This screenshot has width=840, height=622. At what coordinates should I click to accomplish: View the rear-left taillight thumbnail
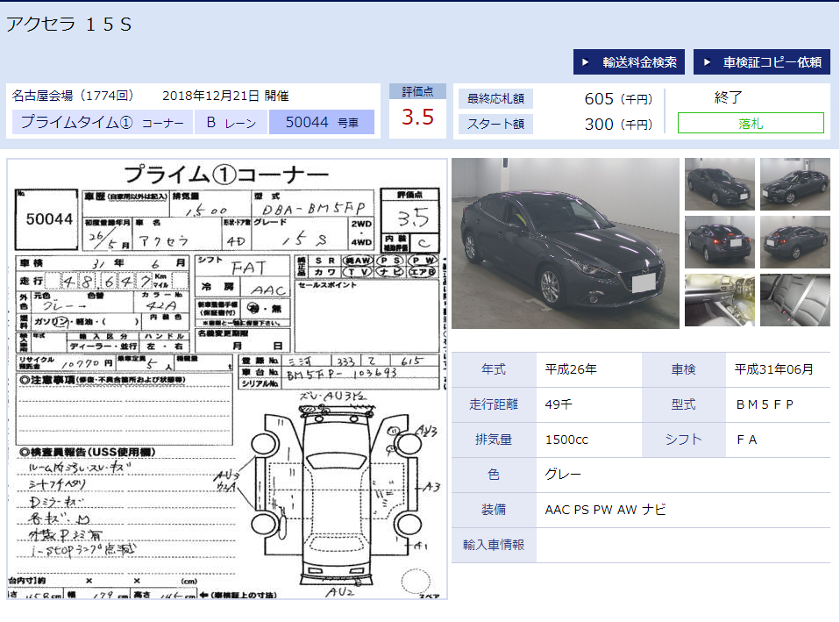719,242
